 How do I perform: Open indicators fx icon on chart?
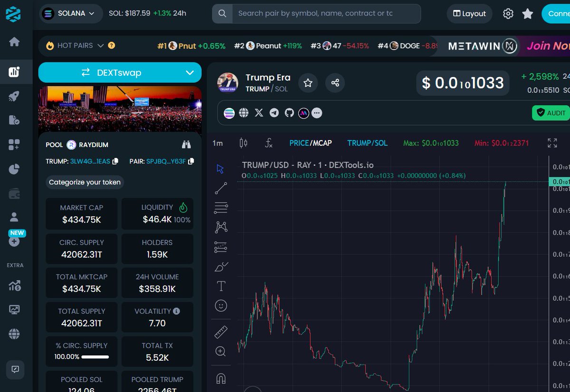[269, 143]
